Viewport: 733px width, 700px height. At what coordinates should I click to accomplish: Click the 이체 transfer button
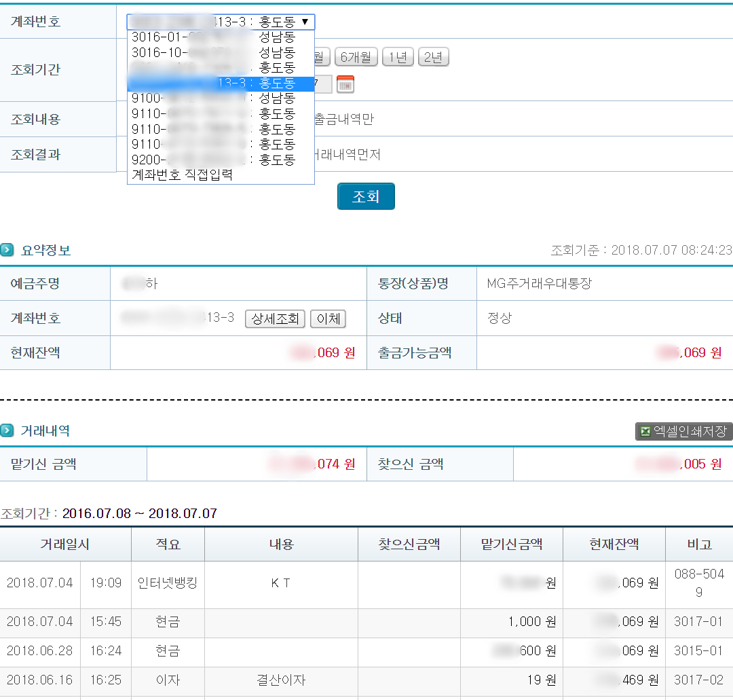328,319
